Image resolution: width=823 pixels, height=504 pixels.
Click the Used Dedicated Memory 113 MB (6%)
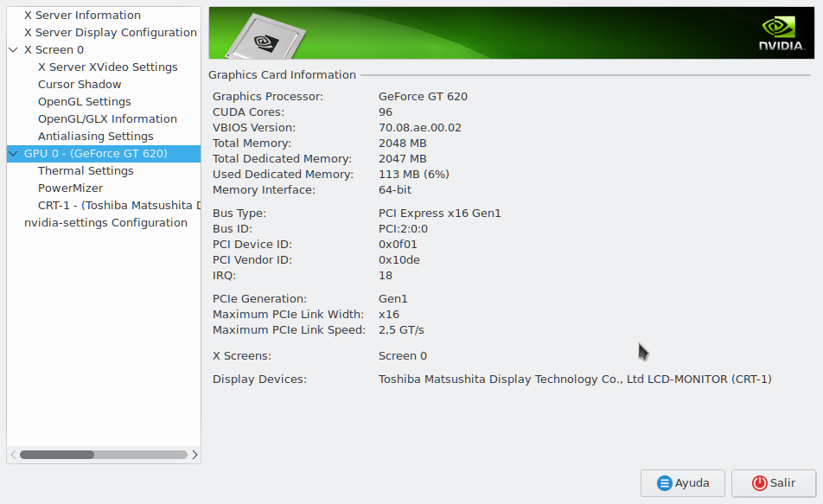pos(413,175)
